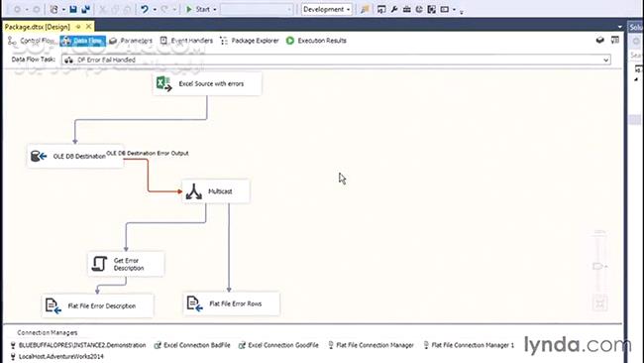This screenshot has height=363, width=644.
Task: Open the Start button dropdown arrow
Action: click(214, 9)
